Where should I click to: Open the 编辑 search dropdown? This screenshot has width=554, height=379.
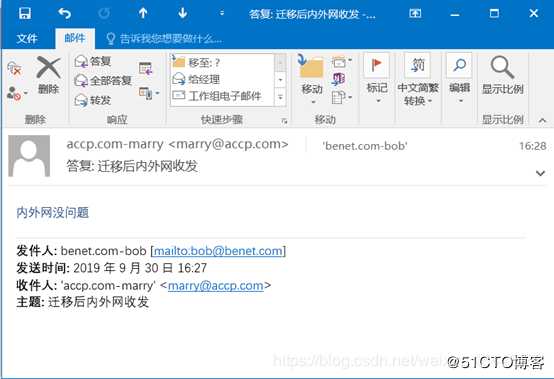coord(459,78)
